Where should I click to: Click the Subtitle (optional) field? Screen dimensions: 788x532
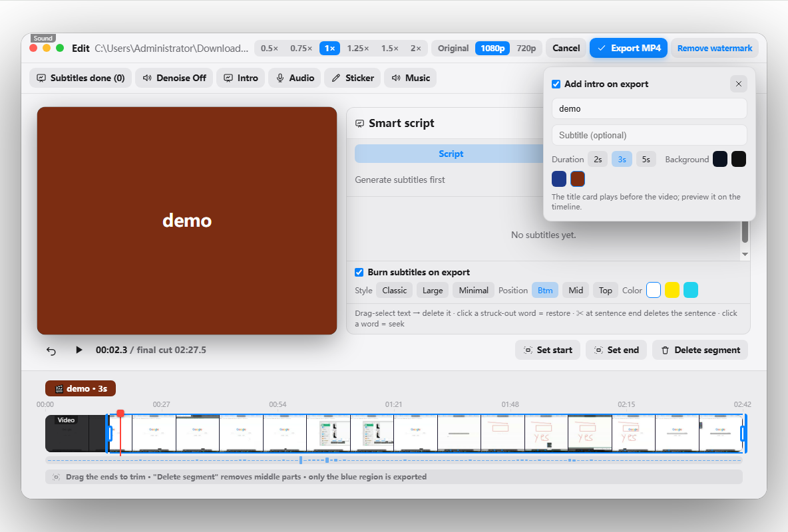(x=649, y=135)
